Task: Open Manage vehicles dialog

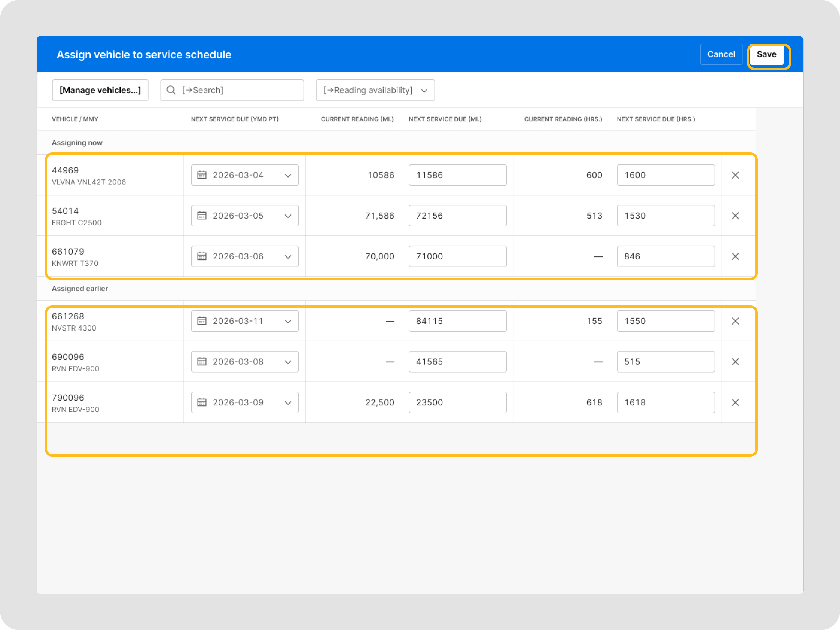Action: pyautogui.click(x=100, y=90)
